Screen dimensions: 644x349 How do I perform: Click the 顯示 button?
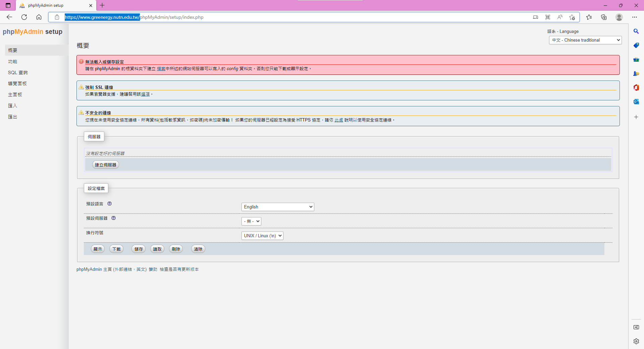click(x=98, y=249)
